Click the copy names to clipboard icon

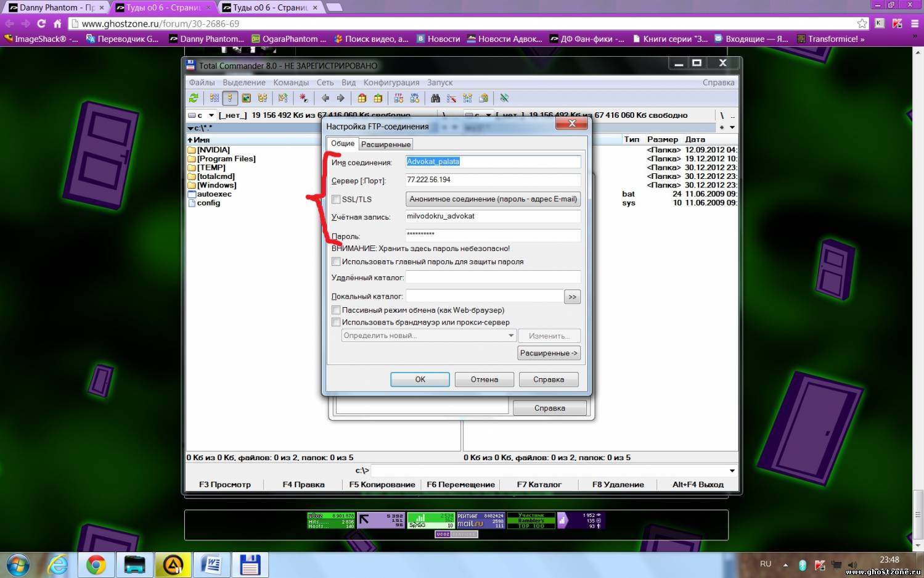tap(483, 98)
